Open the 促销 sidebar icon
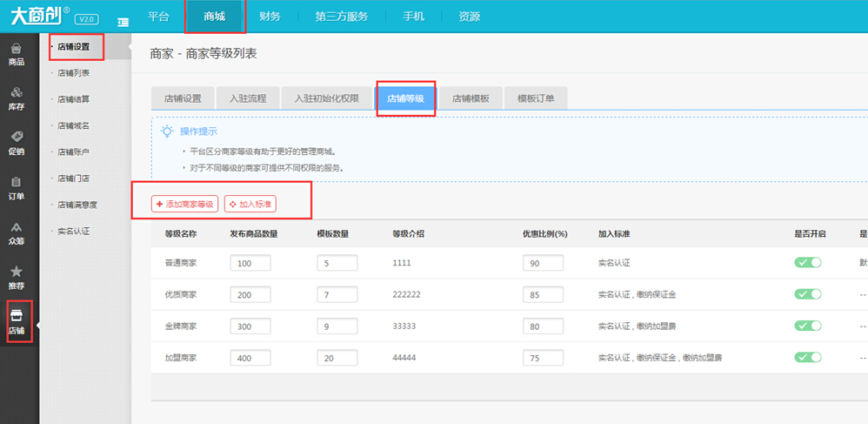868x424 pixels. (16, 144)
